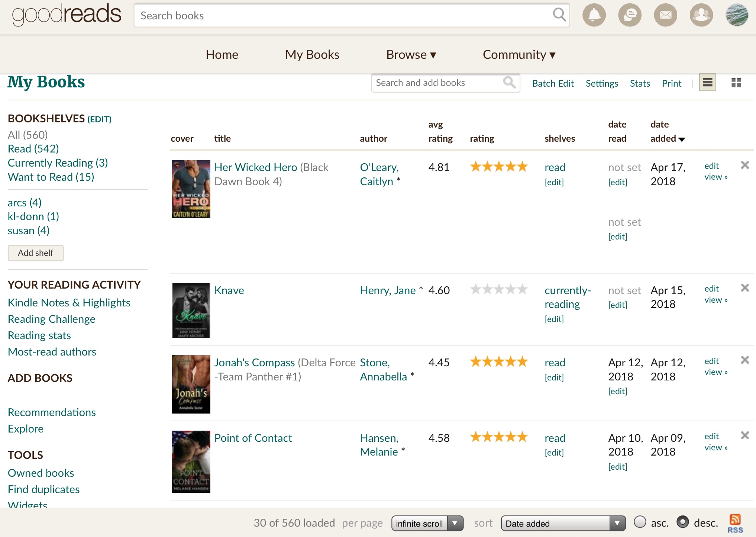The image size is (756, 537).
Task: Open the Community menu
Action: pyautogui.click(x=519, y=55)
